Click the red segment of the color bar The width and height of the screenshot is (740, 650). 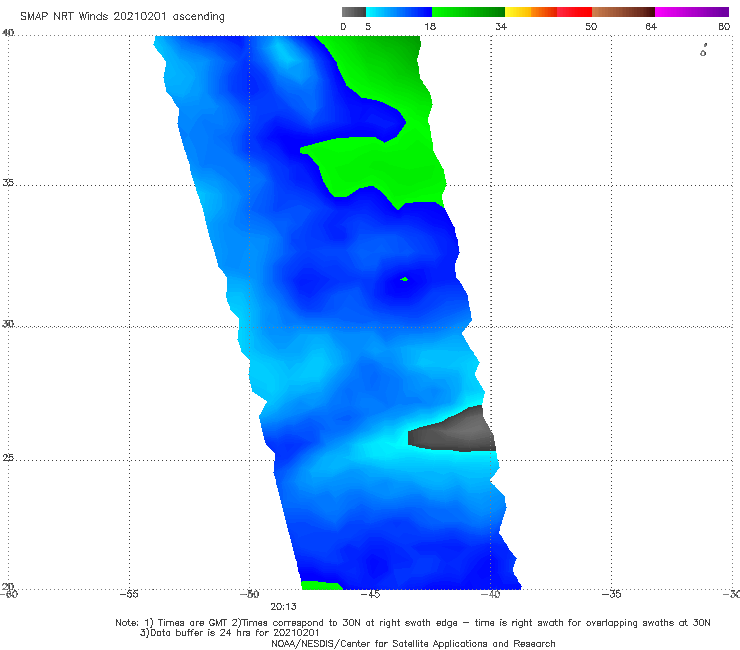coord(574,12)
